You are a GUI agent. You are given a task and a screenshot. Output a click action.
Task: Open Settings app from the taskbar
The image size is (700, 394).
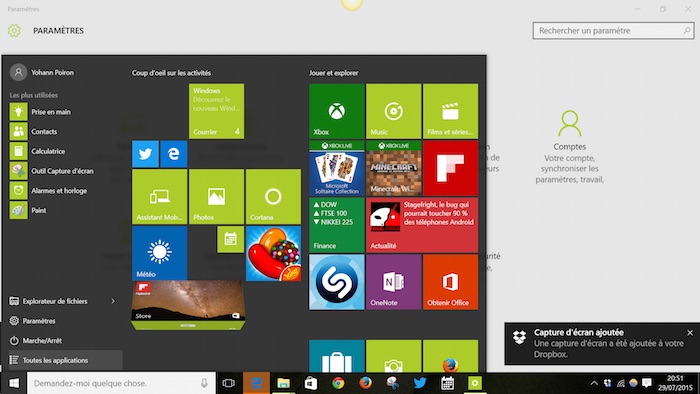point(475,383)
